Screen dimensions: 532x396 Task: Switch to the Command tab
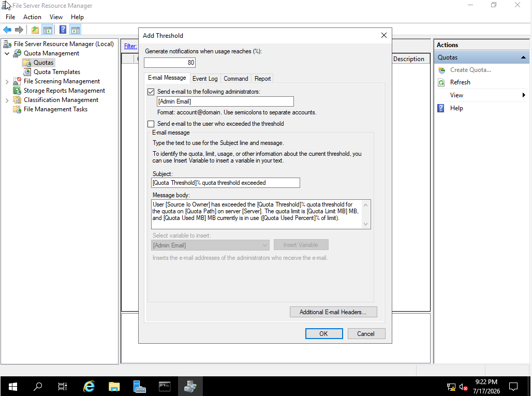[236, 79]
